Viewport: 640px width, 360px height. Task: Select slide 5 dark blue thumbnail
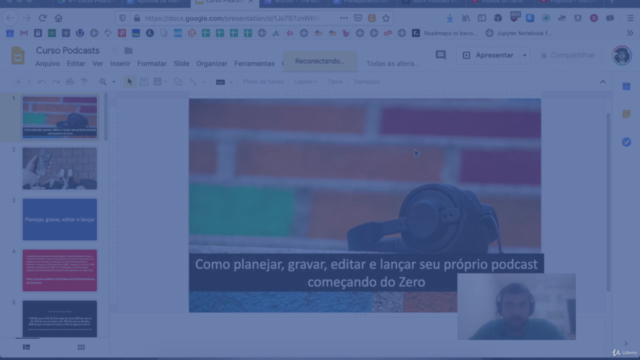point(60,319)
